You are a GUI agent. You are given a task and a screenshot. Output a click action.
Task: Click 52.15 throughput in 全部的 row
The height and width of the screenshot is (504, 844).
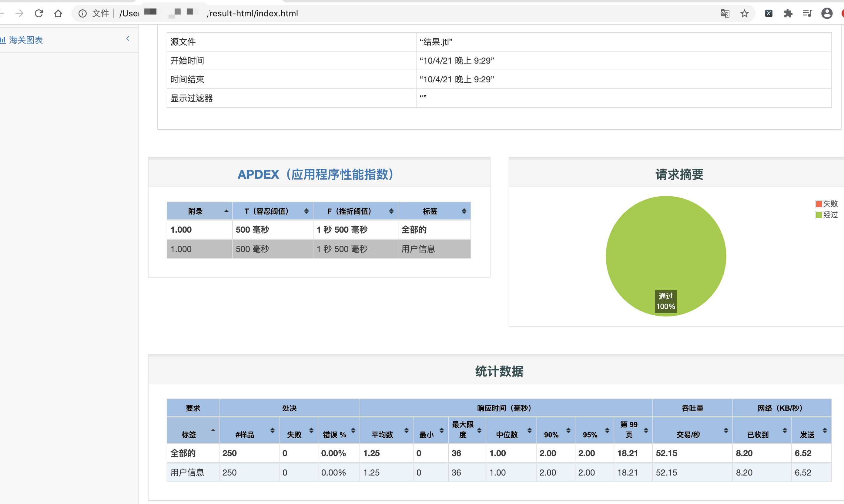(666, 453)
